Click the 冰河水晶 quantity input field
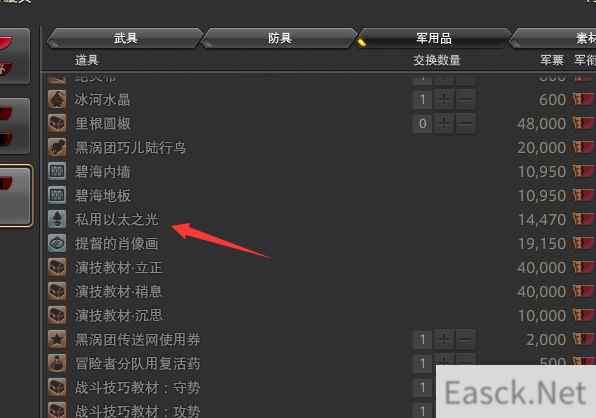Viewport: 596px width, 418px height. coord(422,100)
